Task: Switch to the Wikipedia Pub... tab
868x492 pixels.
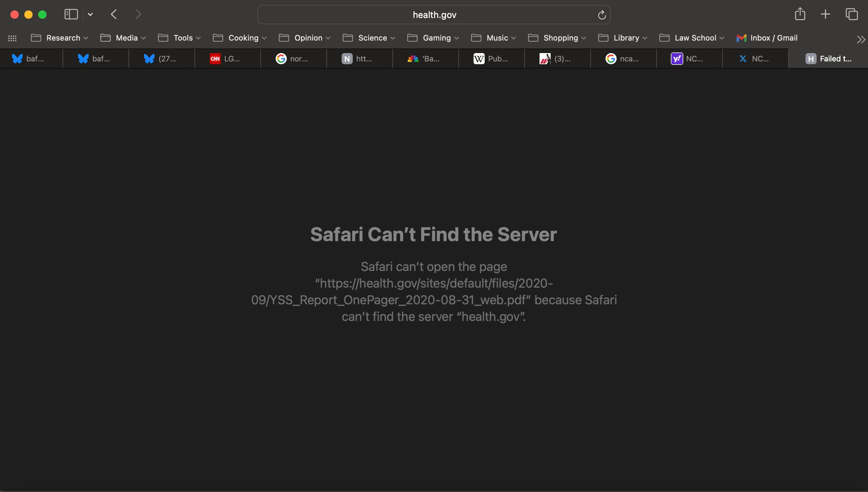Action: [491, 59]
